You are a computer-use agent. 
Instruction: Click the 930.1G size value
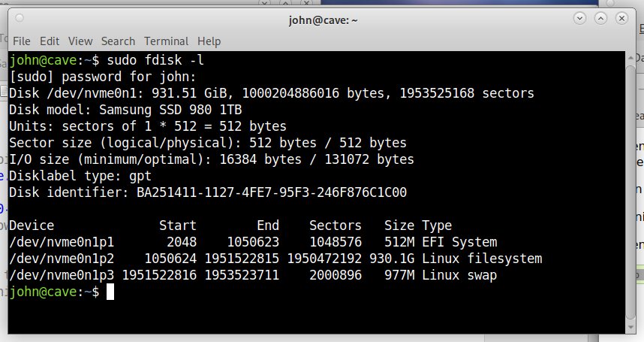(392, 259)
